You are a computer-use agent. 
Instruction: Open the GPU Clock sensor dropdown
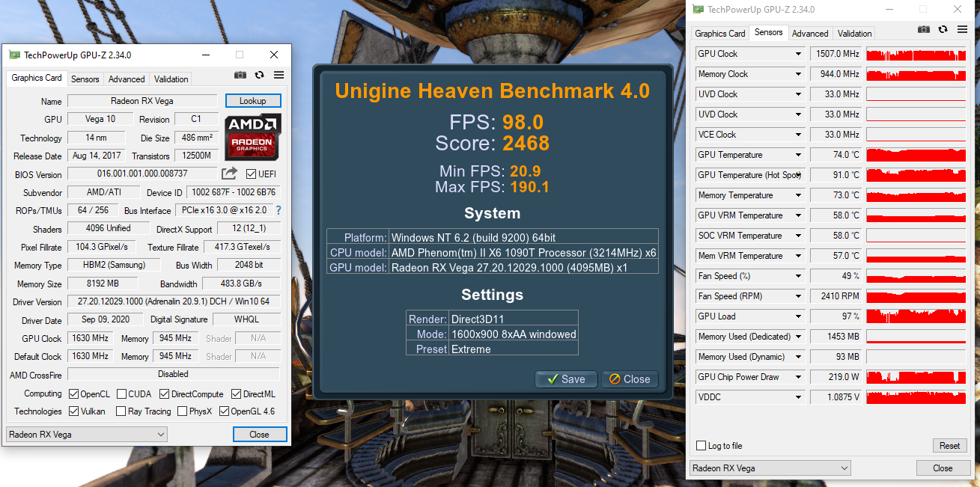799,54
